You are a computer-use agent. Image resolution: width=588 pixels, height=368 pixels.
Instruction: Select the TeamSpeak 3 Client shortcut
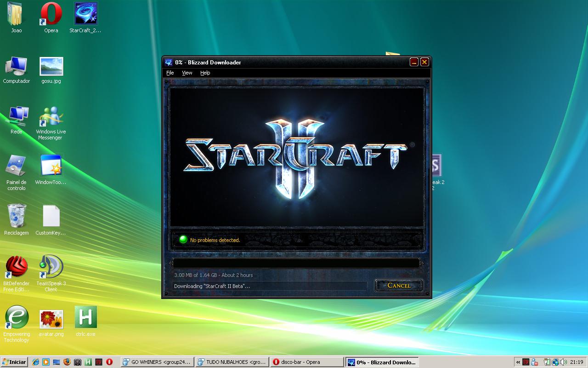tap(51, 274)
